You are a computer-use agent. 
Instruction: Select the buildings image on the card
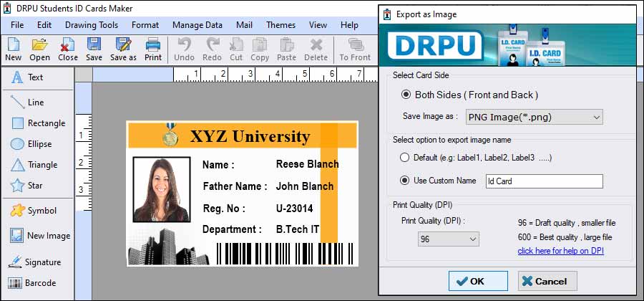(168, 246)
